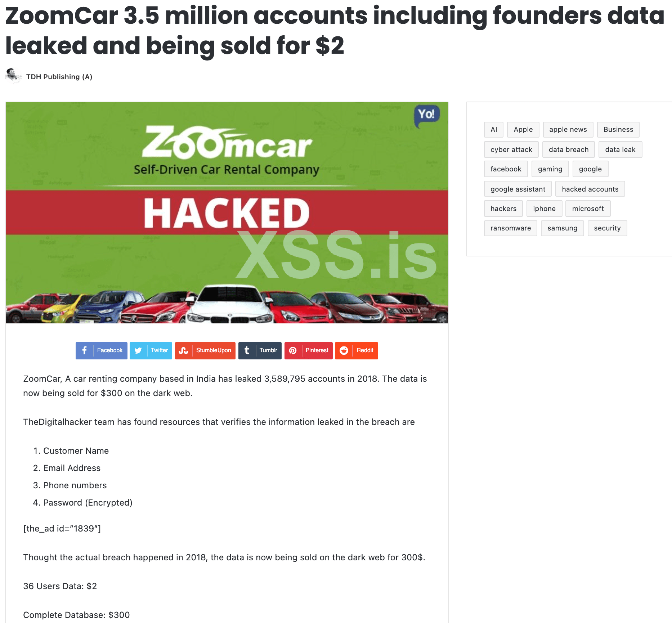Open the TDH Publishing (A) author link
This screenshot has height=623, width=672.
[x=59, y=77]
